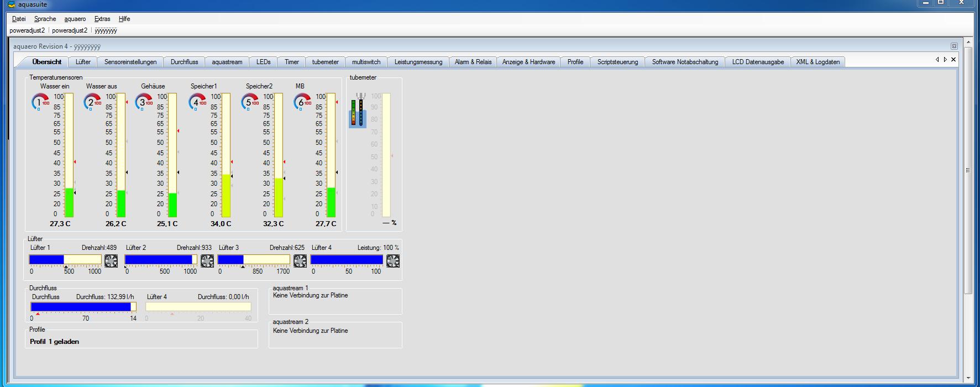Open the Sprache menu
The image size is (980, 387).
point(45,19)
